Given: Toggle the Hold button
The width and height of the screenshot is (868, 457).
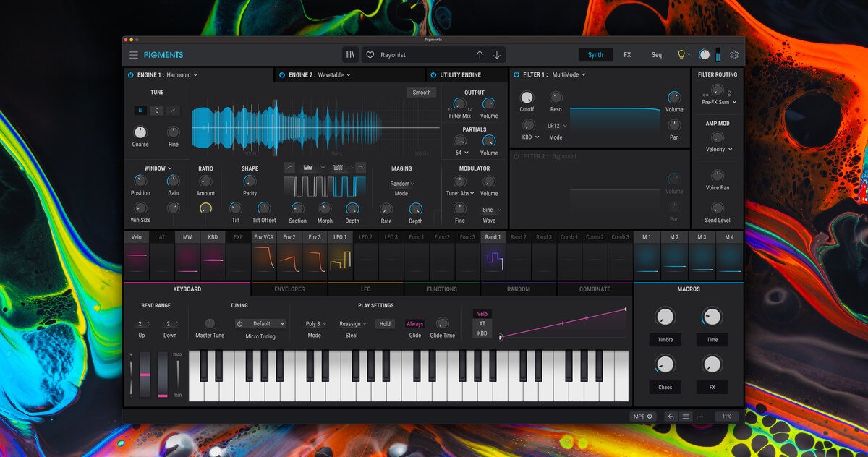Looking at the screenshot, I should [385, 324].
